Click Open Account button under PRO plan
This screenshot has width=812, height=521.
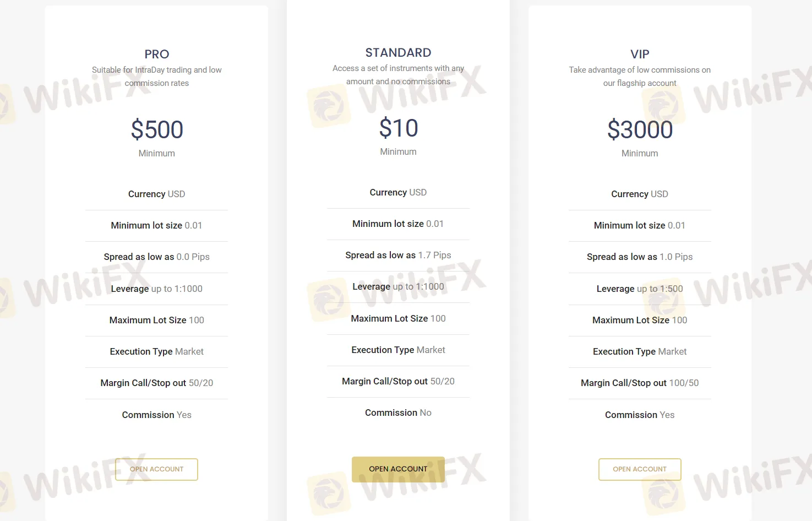click(156, 469)
